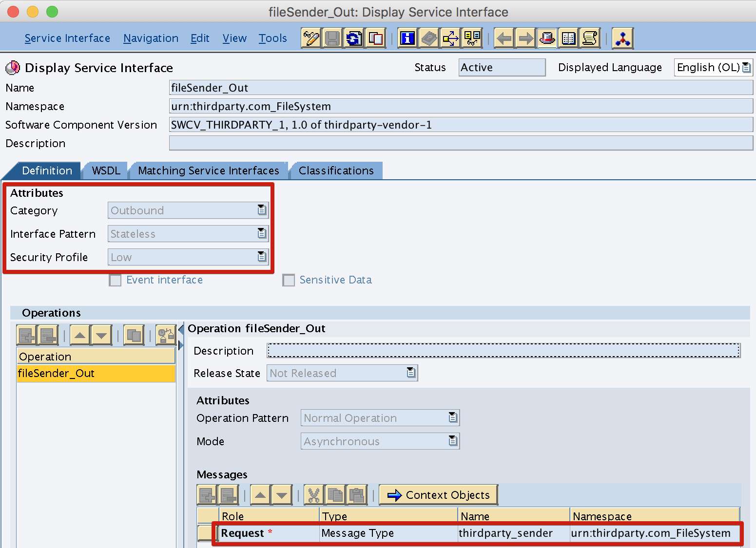Paste a message into the Messages table
Image resolution: width=756 pixels, height=548 pixels.
(356, 494)
